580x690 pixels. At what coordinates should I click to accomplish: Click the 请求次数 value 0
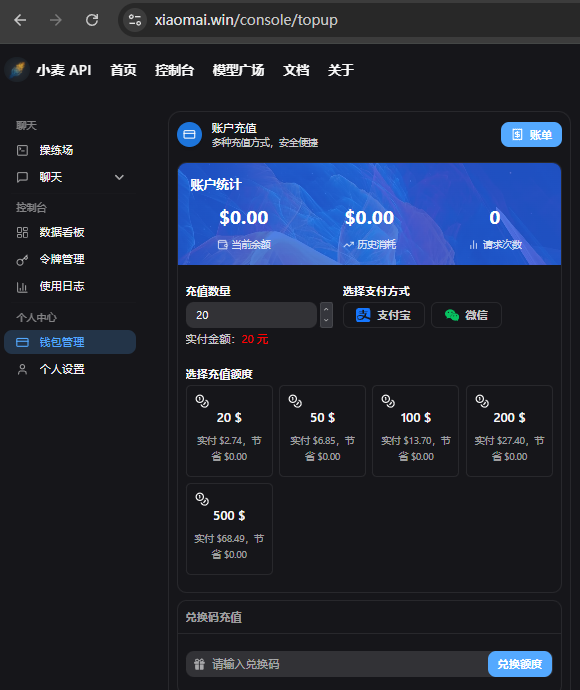pyautogui.click(x=495, y=218)
